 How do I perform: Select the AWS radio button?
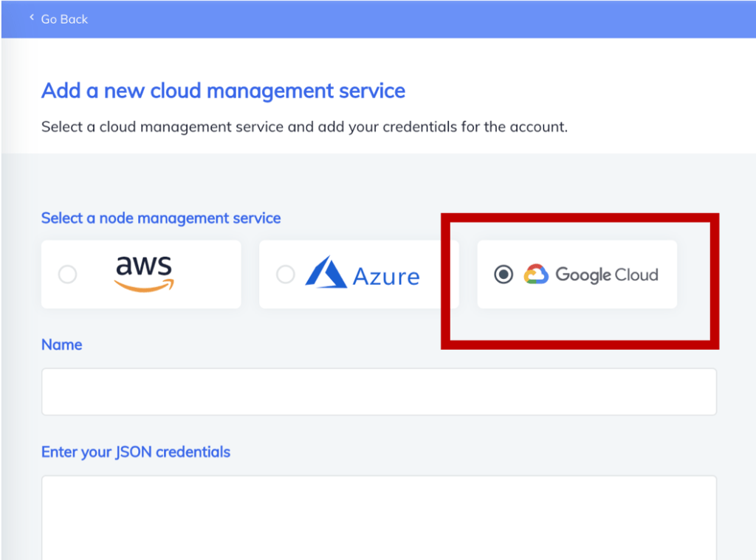pyautogui.click(x=67, y=274)
